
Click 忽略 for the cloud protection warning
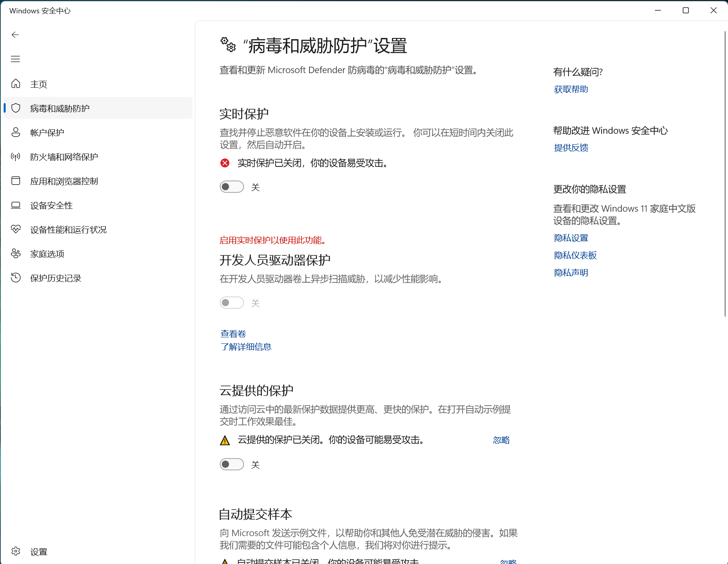501,440
